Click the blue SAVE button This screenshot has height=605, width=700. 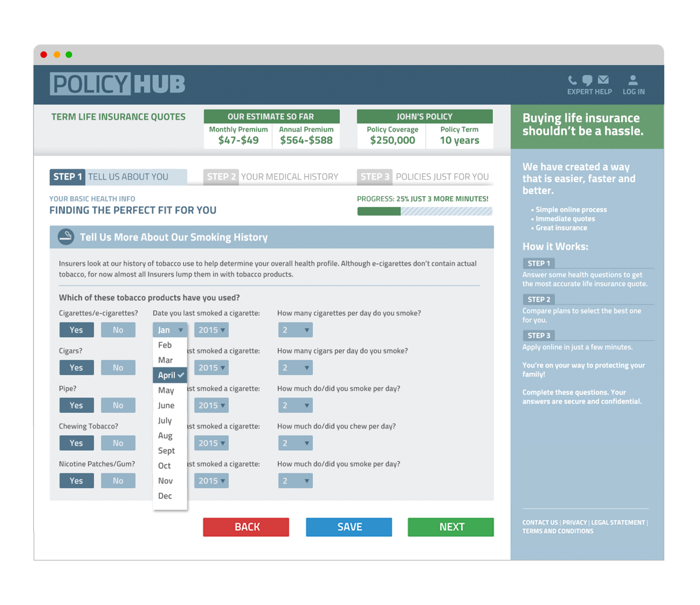pos(349,527)
